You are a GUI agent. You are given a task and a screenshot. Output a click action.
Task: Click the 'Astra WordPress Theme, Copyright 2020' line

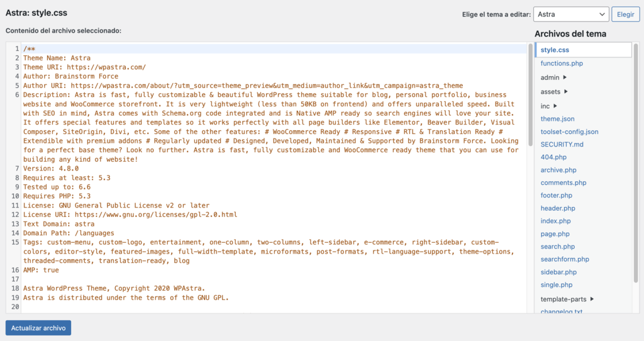pos(114,288)
